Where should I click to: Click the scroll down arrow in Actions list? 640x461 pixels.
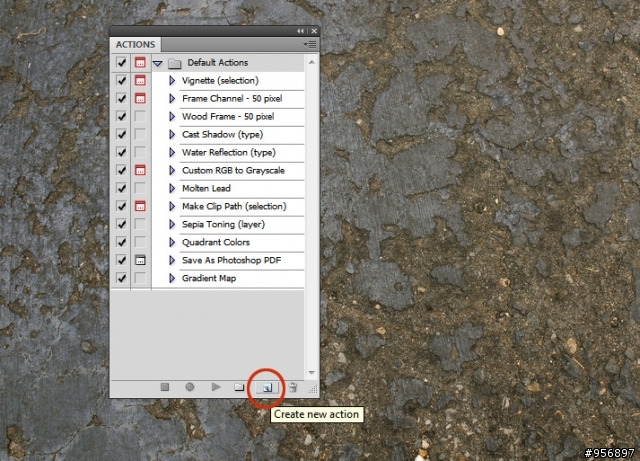tap(312, 372)
